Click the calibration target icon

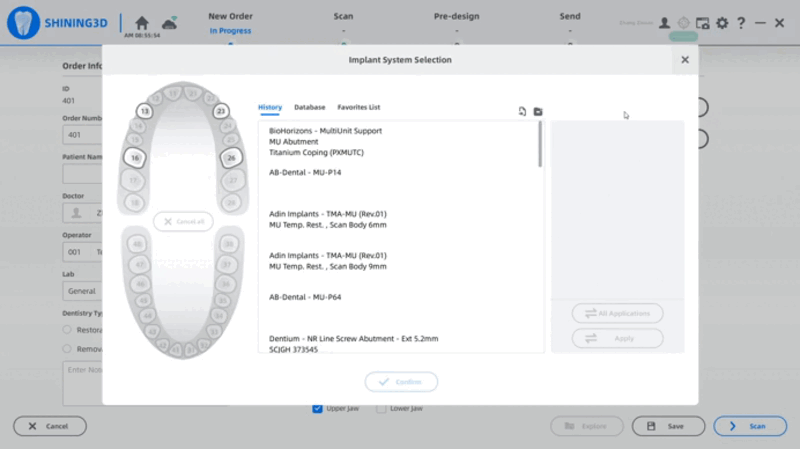point(683,23)
